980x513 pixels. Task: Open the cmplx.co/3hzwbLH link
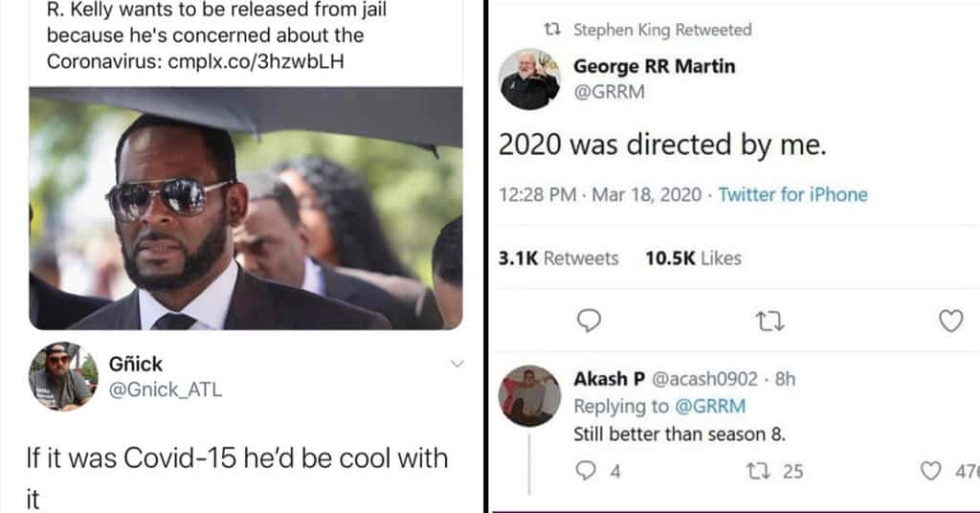(x=256, y=61)
